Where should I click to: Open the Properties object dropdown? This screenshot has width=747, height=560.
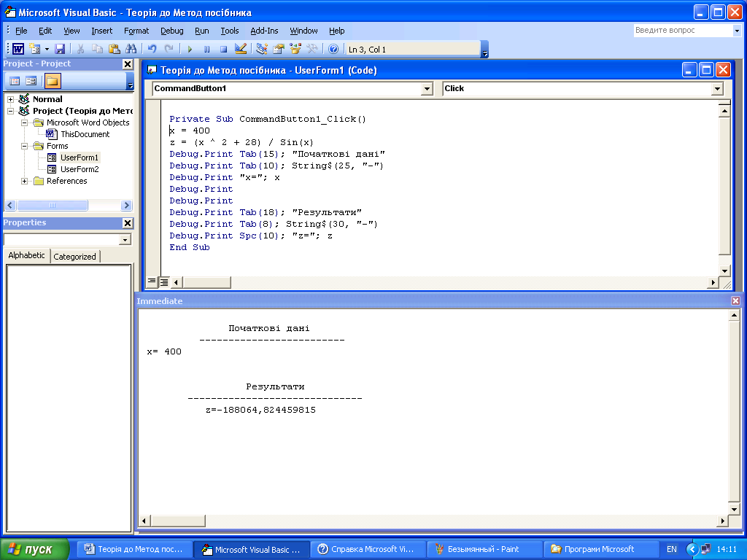125,239
